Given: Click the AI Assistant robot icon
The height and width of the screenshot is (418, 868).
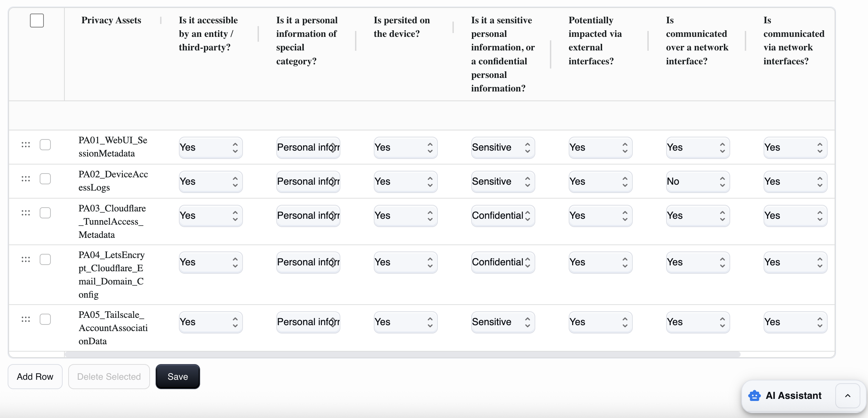Looking at the screenshot, I should point(754,396).
